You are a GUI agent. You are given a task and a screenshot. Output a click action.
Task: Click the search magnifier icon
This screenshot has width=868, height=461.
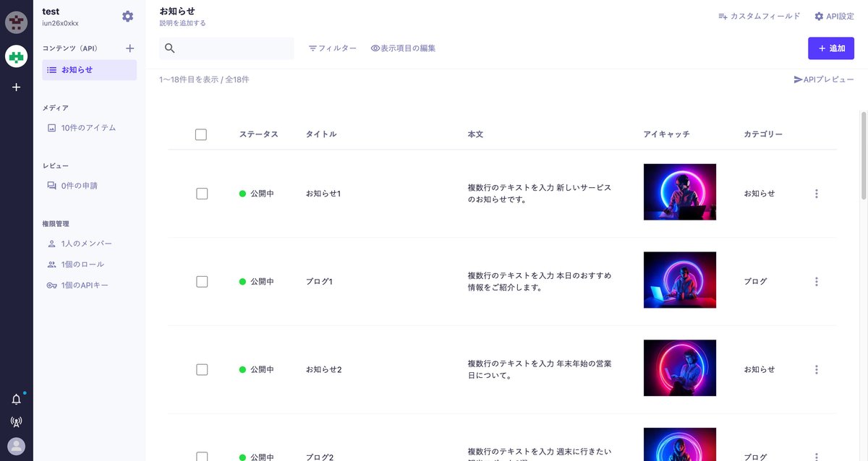(170, 48)
